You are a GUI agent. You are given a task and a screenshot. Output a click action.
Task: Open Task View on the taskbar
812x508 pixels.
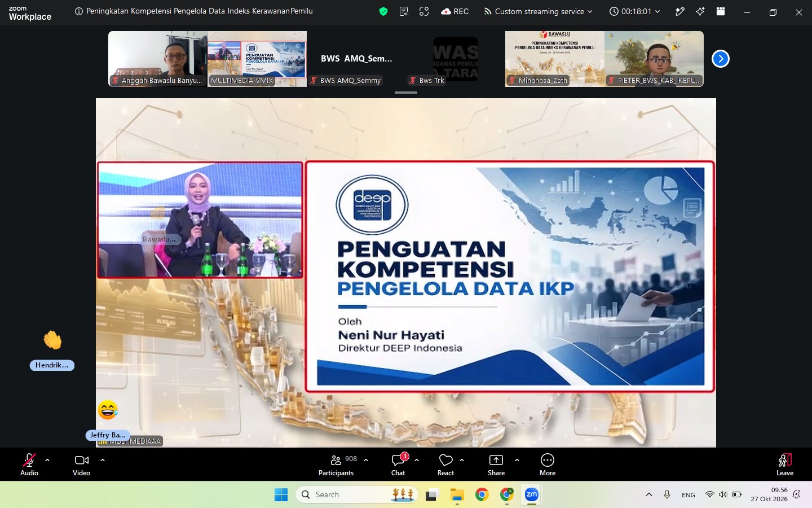point(433,495)
